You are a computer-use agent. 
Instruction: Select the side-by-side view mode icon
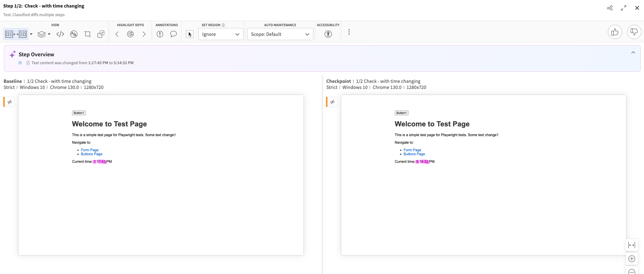click(x=16, y=34)
